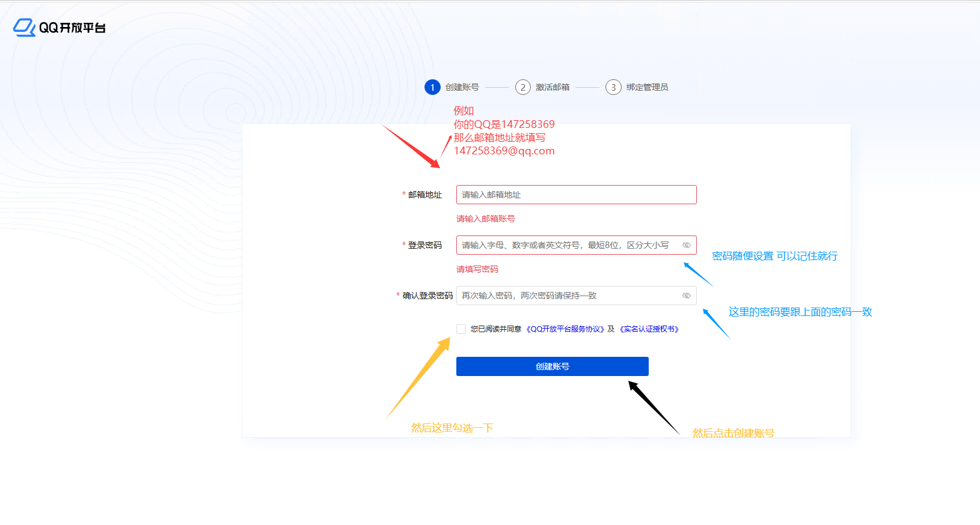Screen dimensions: 980x525
Task: Click the 邮箱地址 field label
Action: click(x=425, y=195)
